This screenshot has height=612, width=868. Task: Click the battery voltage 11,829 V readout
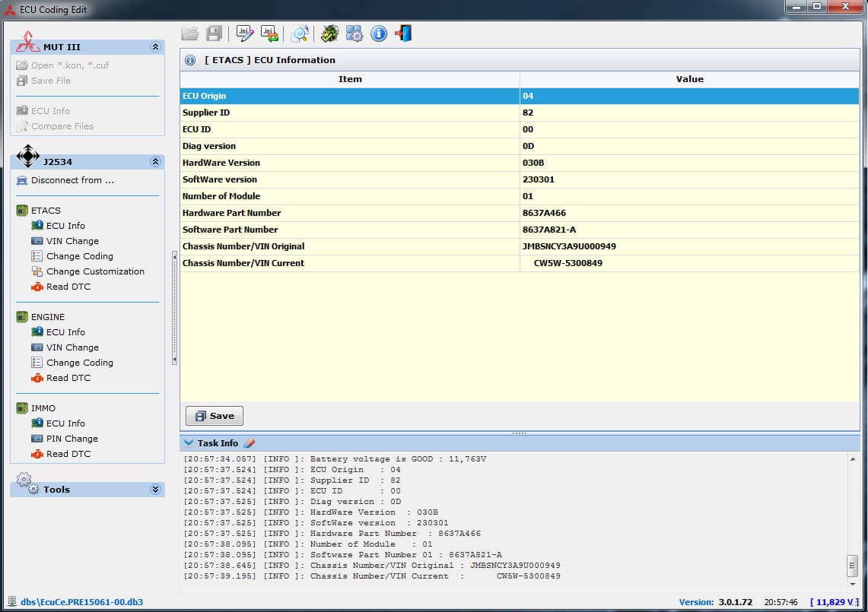pos(835,602)
